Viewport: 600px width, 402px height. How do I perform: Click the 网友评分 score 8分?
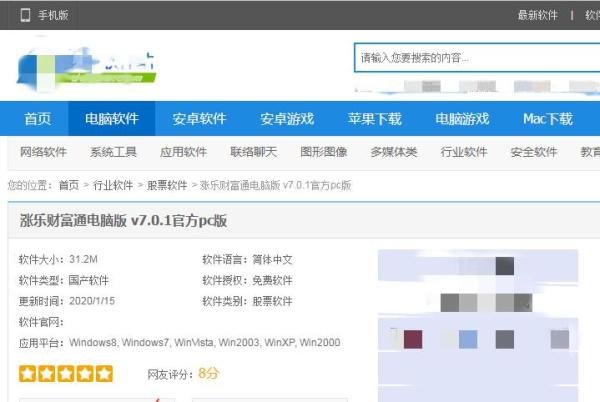209,373
